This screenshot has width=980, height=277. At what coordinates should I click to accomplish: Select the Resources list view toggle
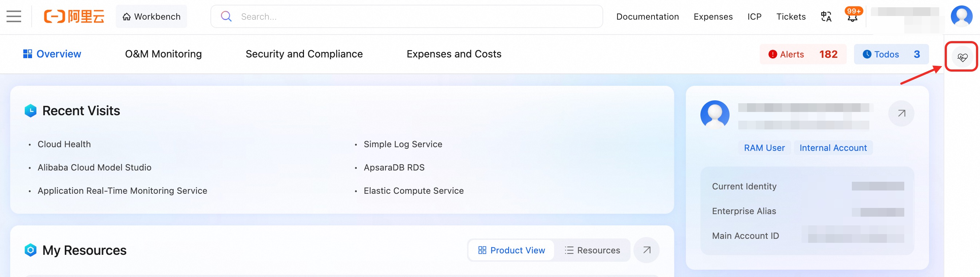point(592,250)
